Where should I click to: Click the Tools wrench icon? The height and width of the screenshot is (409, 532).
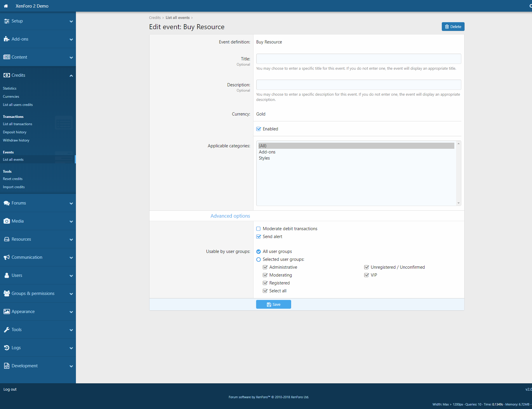(6, 330)
